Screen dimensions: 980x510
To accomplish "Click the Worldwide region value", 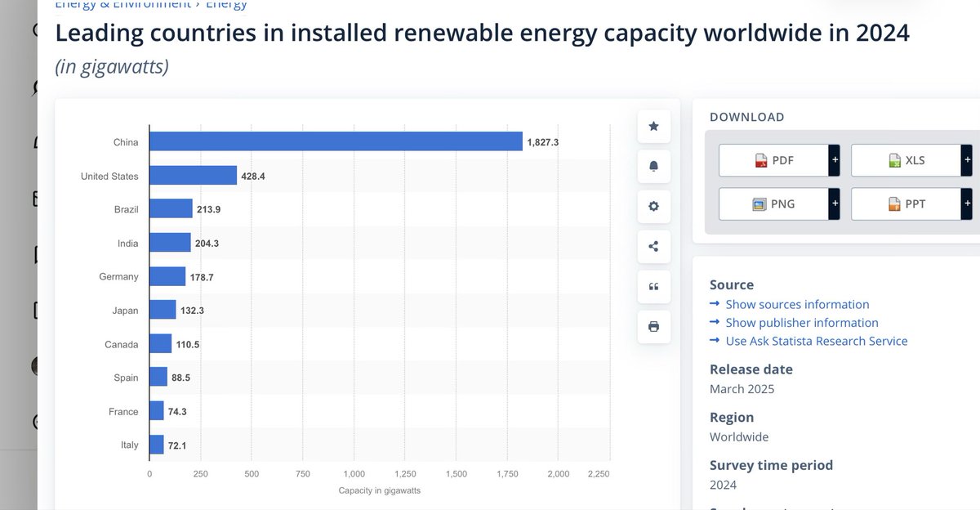I will pyautogui.click(x=739, y=436).
